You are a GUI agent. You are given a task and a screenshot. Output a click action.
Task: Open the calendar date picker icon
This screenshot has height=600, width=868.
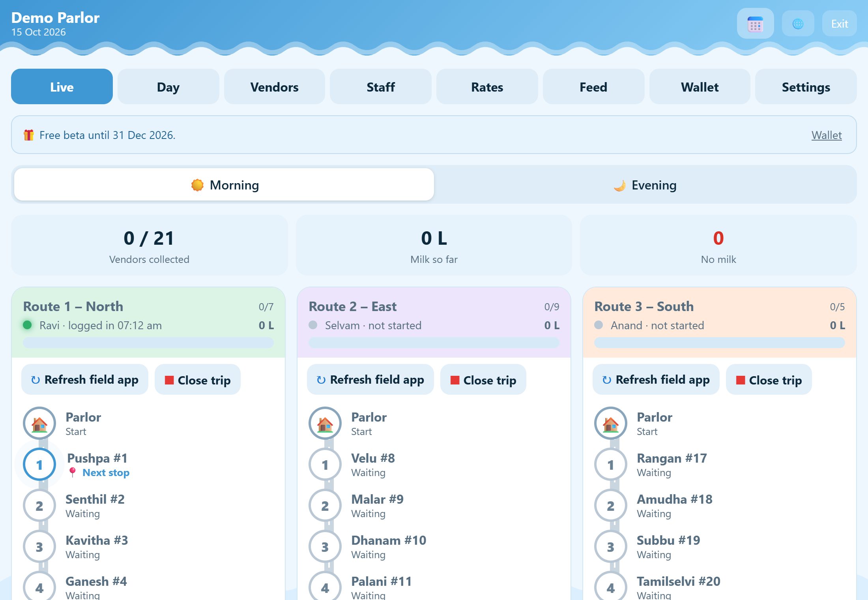[755, 24]
